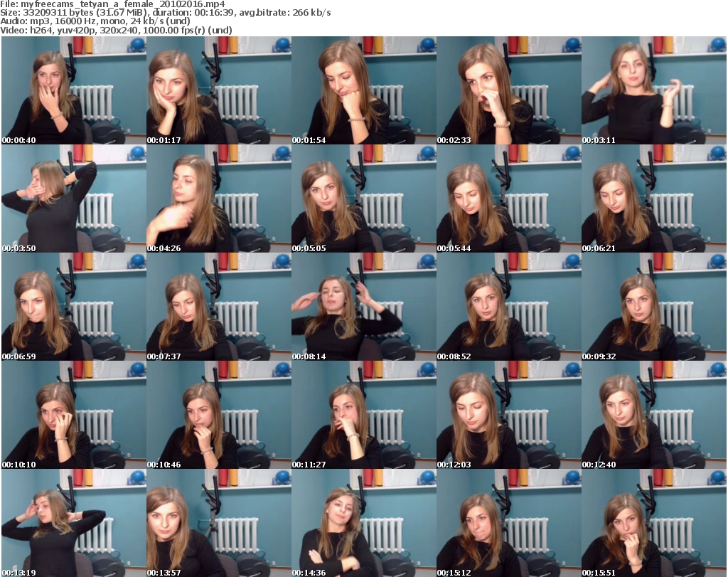Select the thumbnail frame at 00:01:54
Viewport: 728px width, 577px height.
pos(364,90)
